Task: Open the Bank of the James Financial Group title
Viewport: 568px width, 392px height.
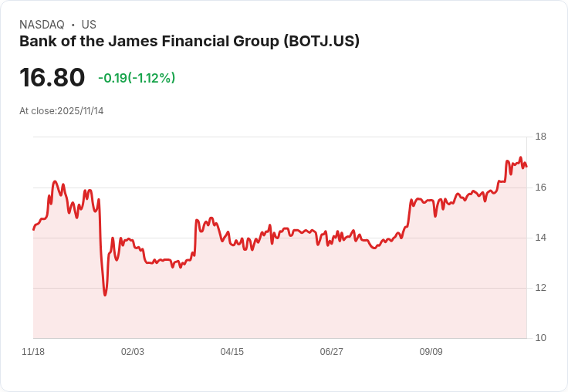Action: (189, 42)
